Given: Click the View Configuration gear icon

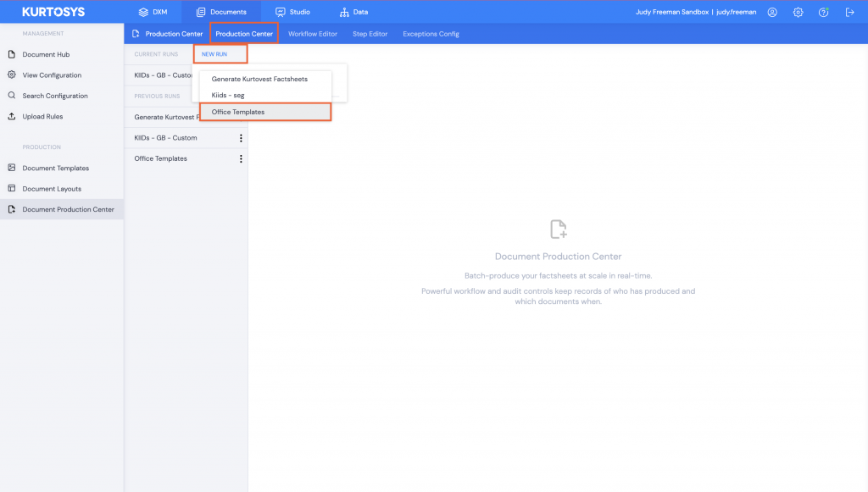Looking at the screenshot, I should click(12, 75).
